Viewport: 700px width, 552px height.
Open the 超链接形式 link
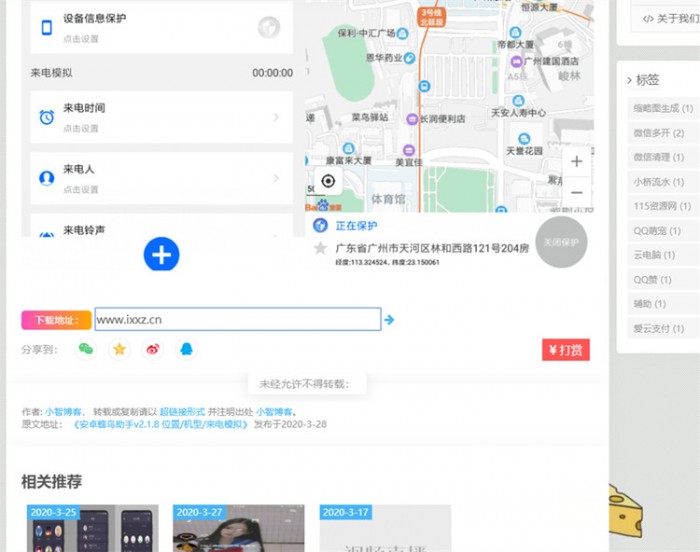coord(182,411)
